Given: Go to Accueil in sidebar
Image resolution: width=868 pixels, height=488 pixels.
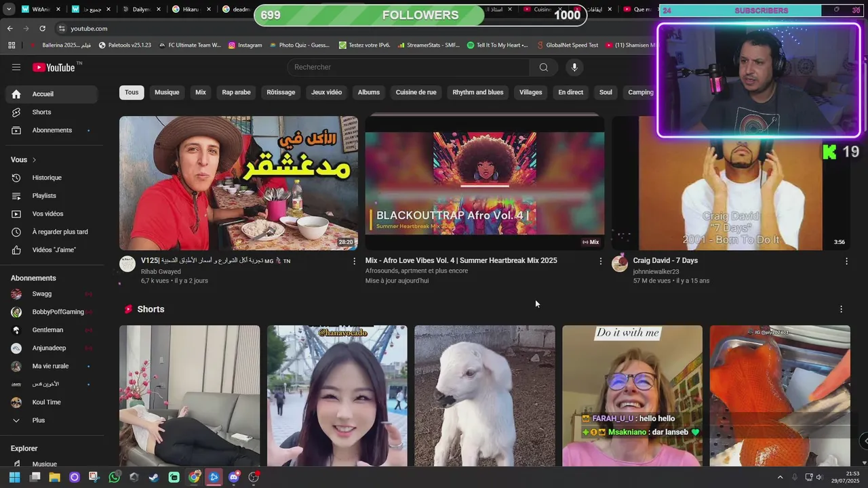Looking at the screenshot, I should click(52, 94).
